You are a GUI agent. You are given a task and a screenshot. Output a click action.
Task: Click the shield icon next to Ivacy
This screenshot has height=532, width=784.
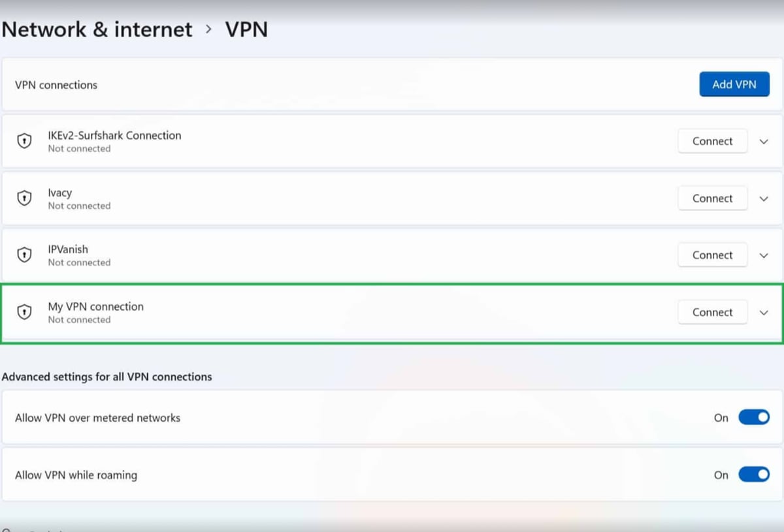pyautogui.click(x=24, y=198)
